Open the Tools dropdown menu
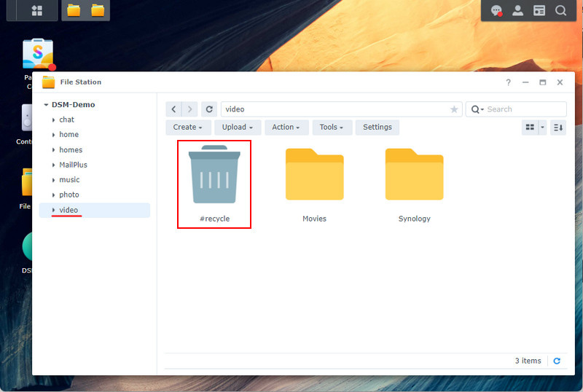Screen dimensions: 583x392 click(332, 128)
